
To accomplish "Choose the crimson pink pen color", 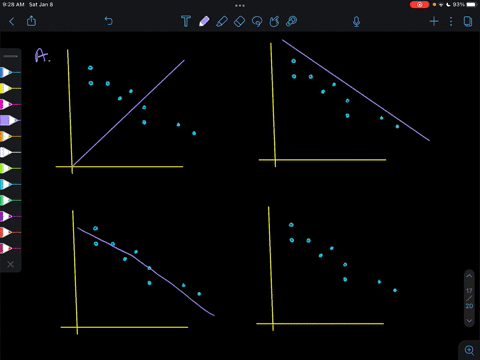I will point(10,248).
